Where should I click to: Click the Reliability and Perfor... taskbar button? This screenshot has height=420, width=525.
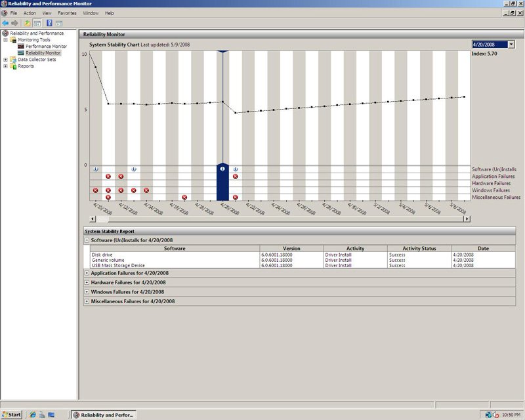tap(104, 415)
